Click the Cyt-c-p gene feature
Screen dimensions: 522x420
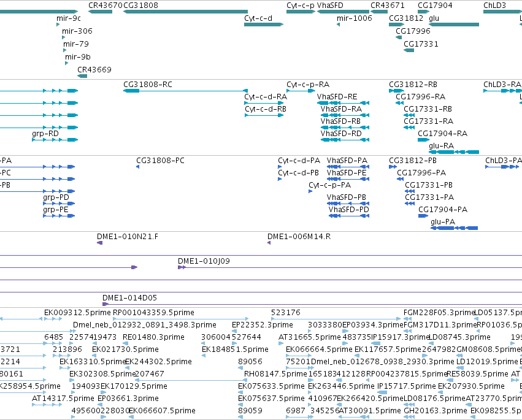tap(301, 12)
